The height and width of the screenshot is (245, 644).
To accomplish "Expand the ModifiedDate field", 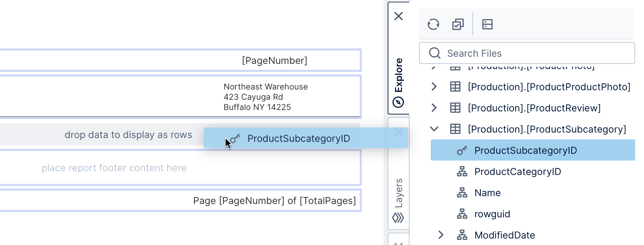I will (441, 235).
